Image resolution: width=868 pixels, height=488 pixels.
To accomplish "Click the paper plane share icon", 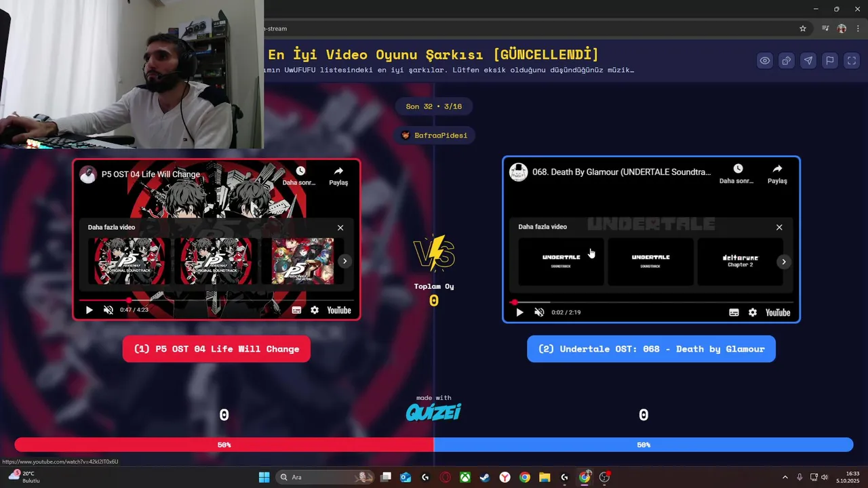I will (808, 60).
